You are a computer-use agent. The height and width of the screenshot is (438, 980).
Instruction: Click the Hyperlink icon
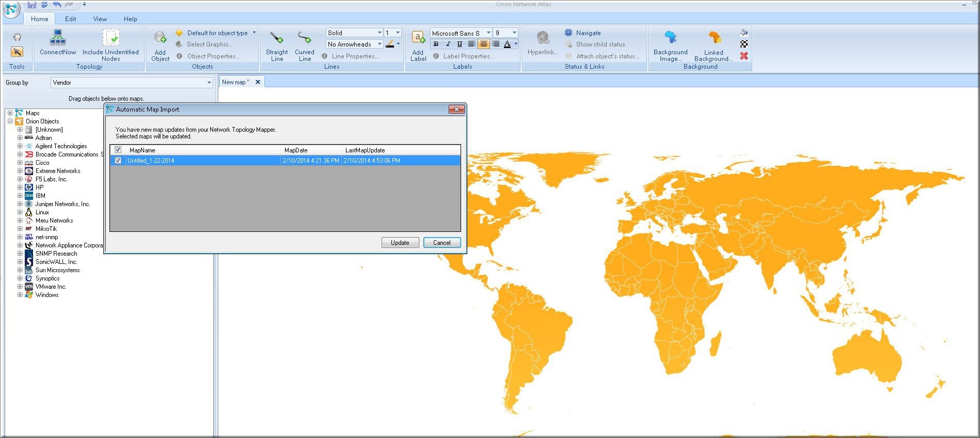tap(543, 38)
